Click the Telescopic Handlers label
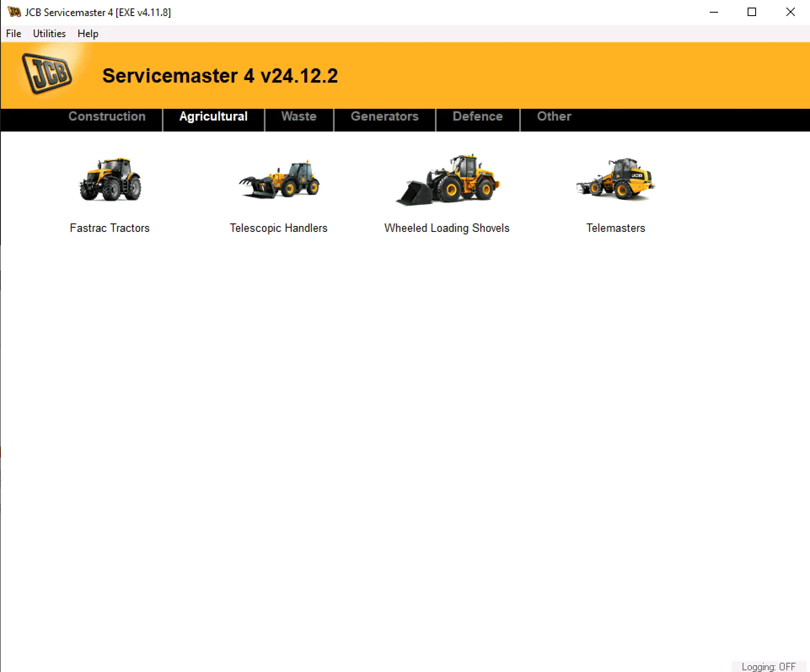 279,228
